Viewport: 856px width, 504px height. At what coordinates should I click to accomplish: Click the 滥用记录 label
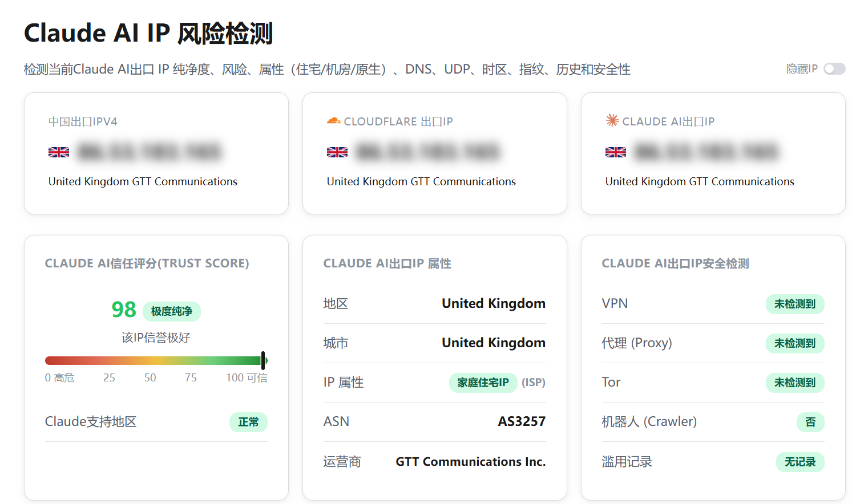tap(627, 461)
